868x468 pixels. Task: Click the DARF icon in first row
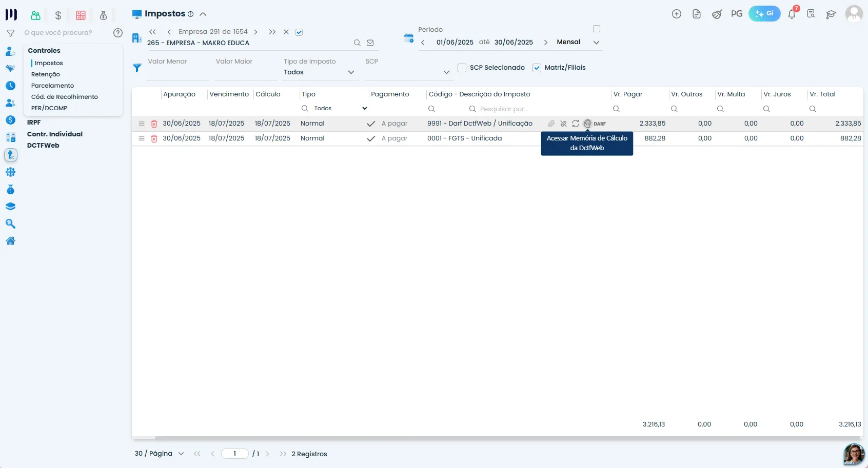click(600, 124)
